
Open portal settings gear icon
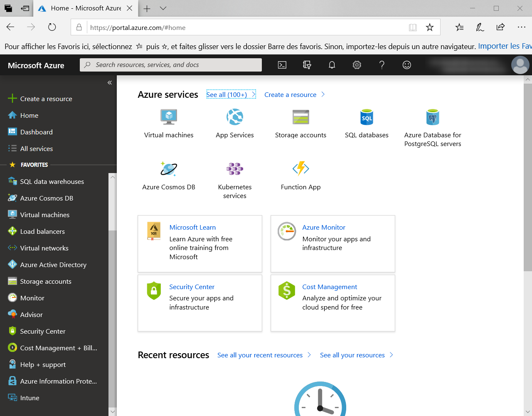(x=357, y=65)
